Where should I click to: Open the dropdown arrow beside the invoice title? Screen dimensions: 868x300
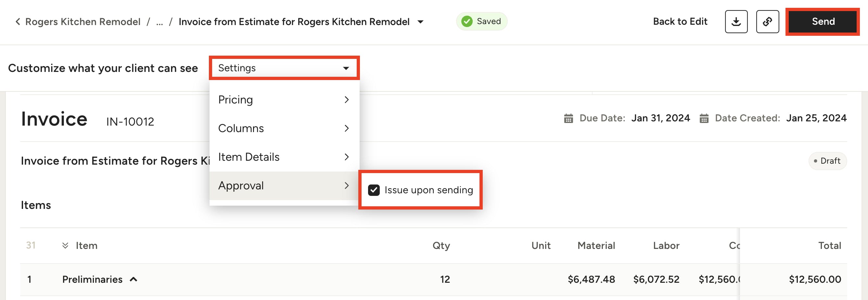pos(421,21)
